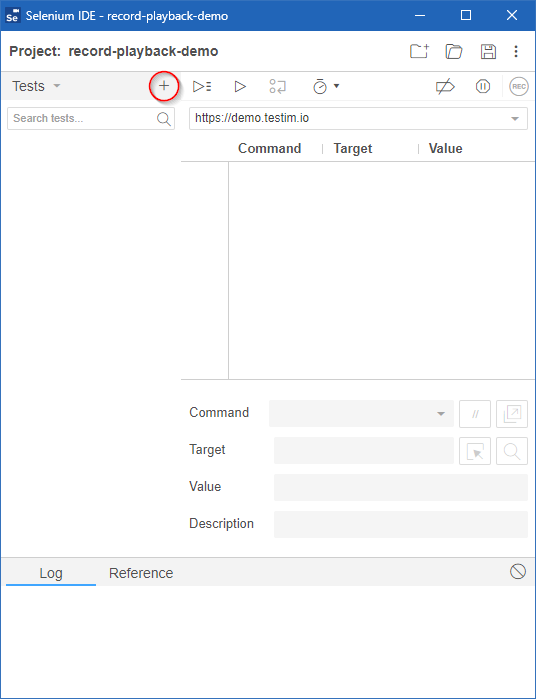Click the Target column header
The image size is (536, 699).
click(353, 148)
